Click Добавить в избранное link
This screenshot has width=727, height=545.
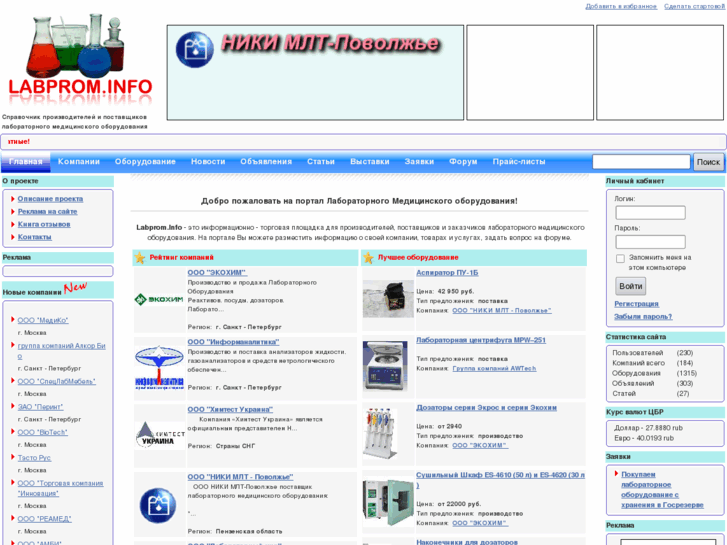(621, 6)
